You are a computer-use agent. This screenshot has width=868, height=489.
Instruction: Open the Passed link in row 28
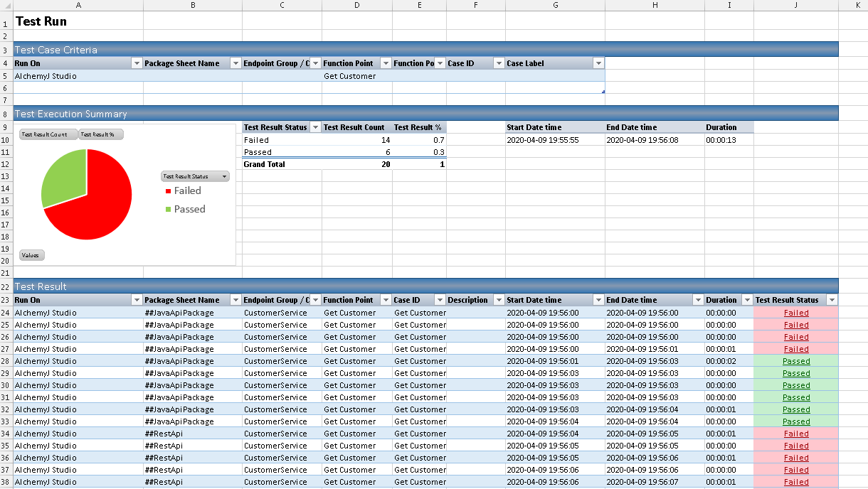coord(796,361)
